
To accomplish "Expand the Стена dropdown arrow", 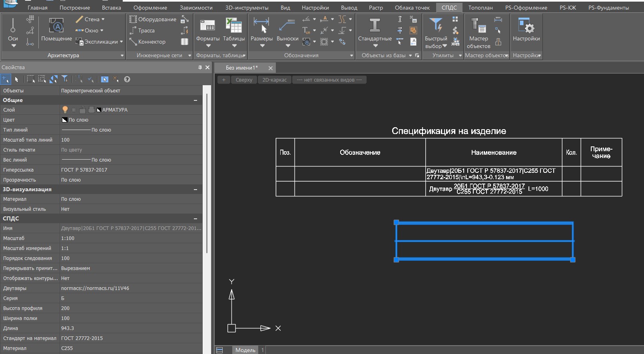I will pos(103,19).
